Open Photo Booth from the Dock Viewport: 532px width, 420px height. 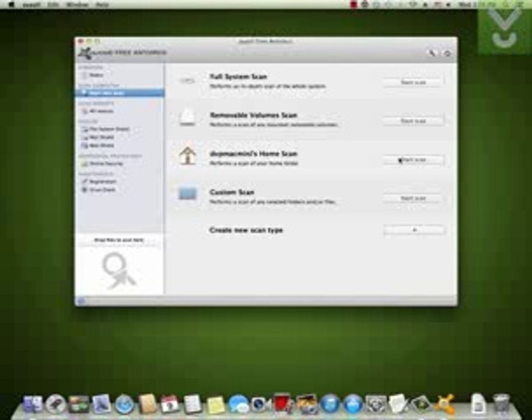282,404
